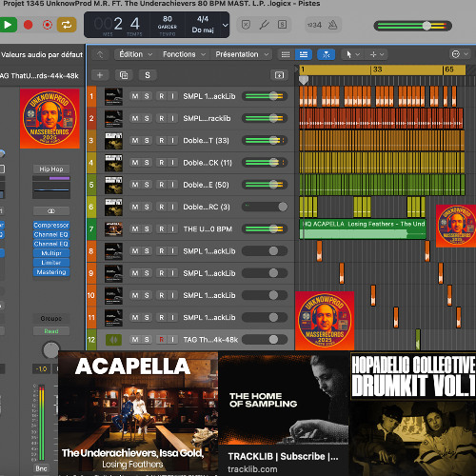Expand the Valeurs audio par défaut section
This screenshot has height=476, width=476.
coord(42,54)
